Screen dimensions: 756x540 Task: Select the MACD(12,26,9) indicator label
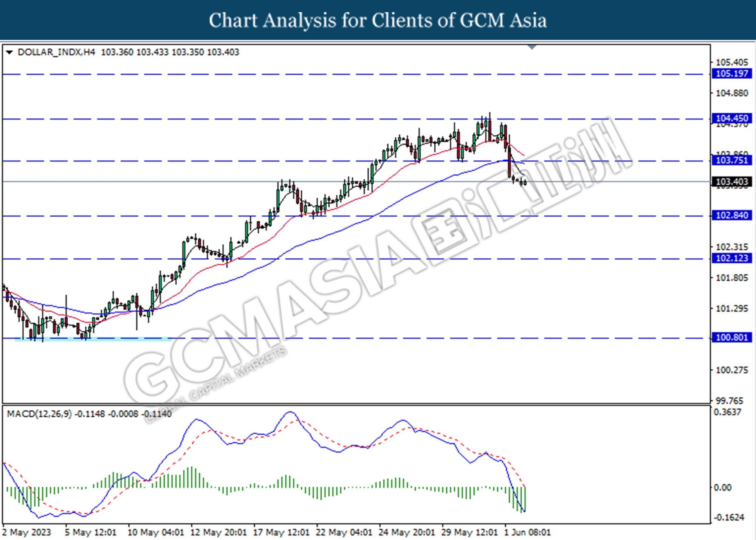[39, 414]
